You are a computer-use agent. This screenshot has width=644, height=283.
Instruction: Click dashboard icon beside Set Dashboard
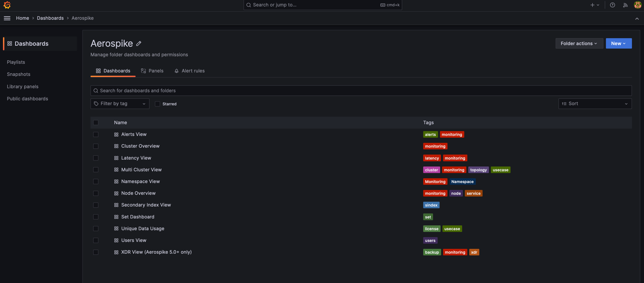(116, 217)
